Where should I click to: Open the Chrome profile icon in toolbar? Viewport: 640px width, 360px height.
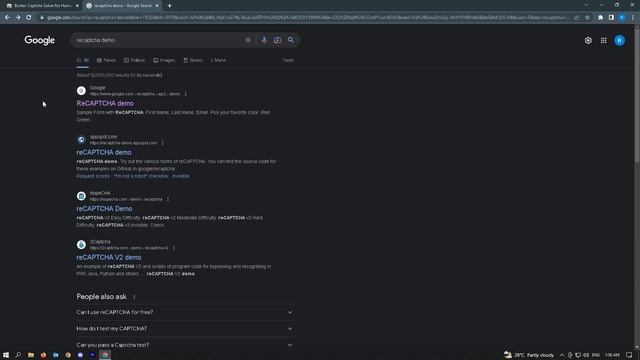pos(622,18)
